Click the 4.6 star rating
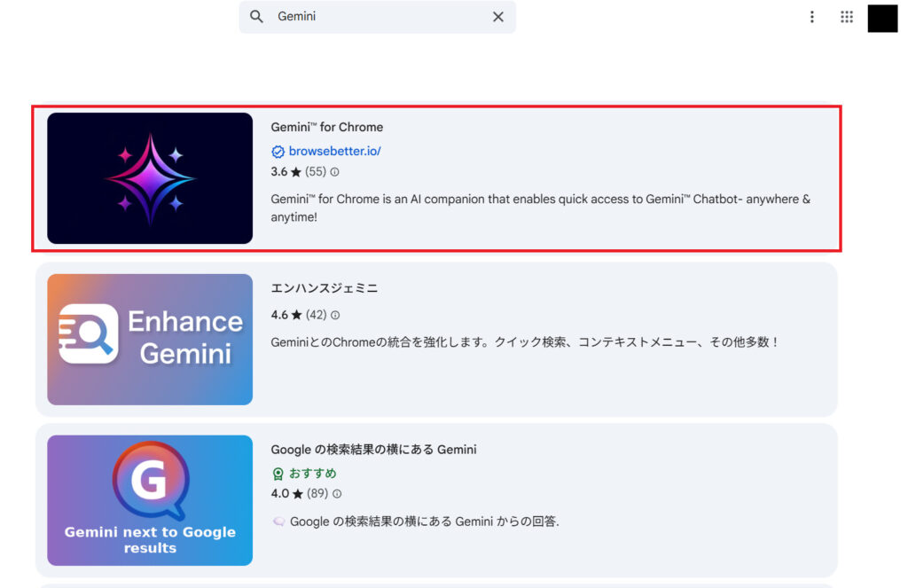This screenshot has width=908, height=588. click(x=286, y=315)
